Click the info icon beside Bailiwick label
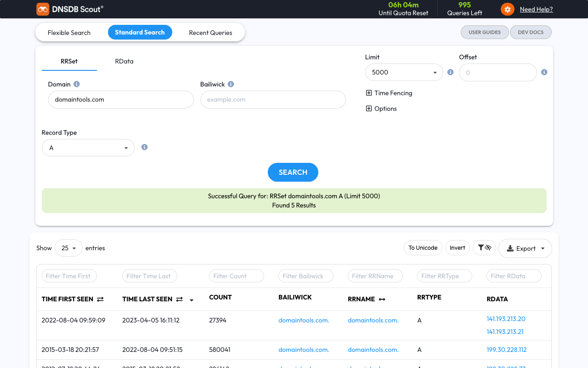The width and height of the screenshot is (588, 368). 231,84
